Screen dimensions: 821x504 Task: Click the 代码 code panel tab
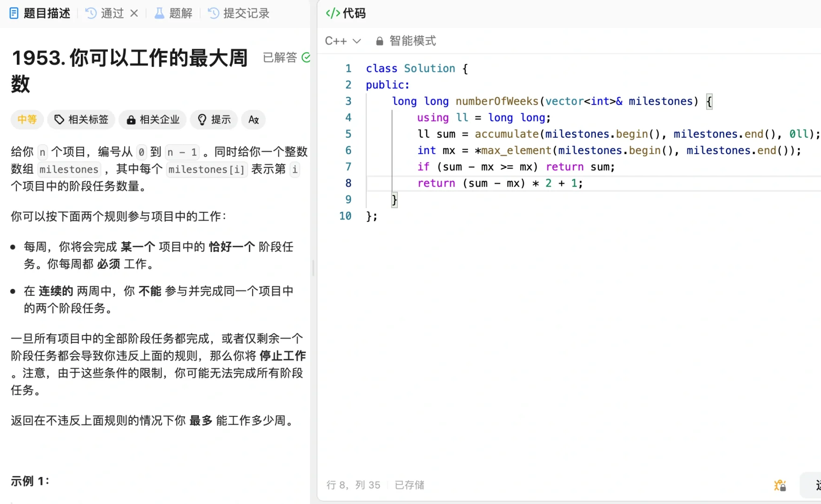[x=346, y=13]
